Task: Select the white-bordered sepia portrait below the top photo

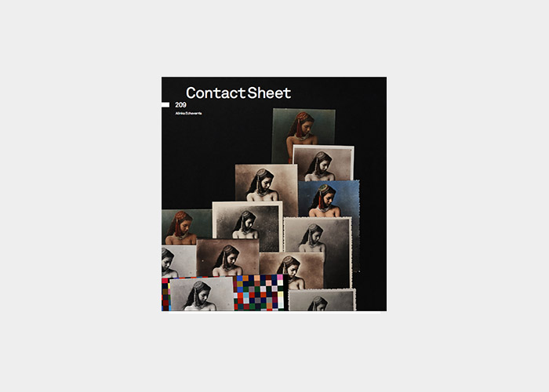Action: [323, 163]
